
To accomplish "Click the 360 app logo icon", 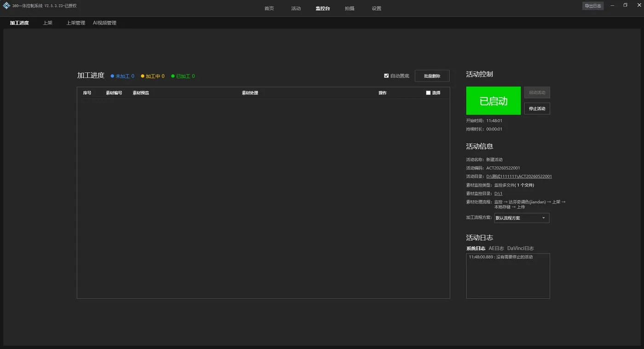I will [x=6, y=6].
